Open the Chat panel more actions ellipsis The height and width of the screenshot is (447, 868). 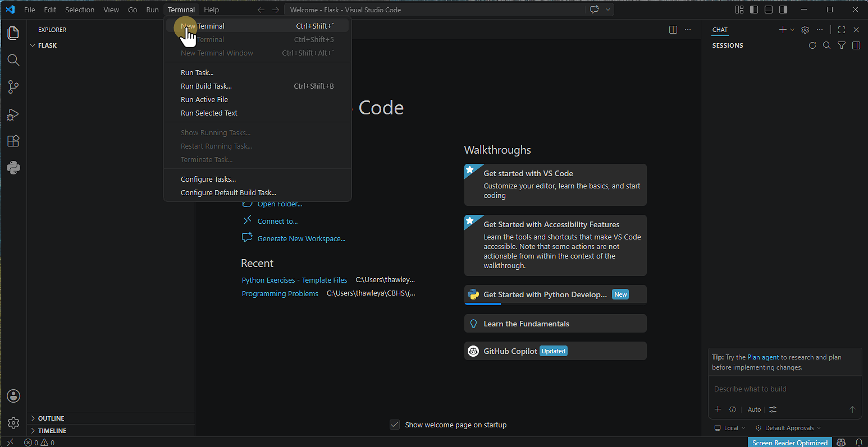820,30
